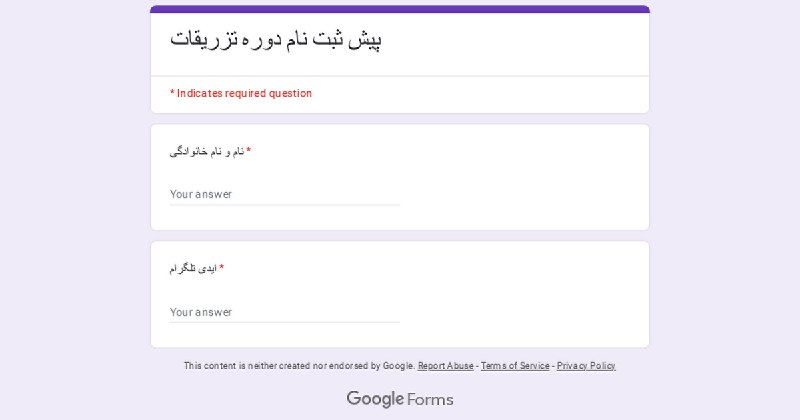The height and width of the screenshot is (420, 800).
Task: Open the Report Abuse link
Action: pyautogui.click(x=445, y=366)
